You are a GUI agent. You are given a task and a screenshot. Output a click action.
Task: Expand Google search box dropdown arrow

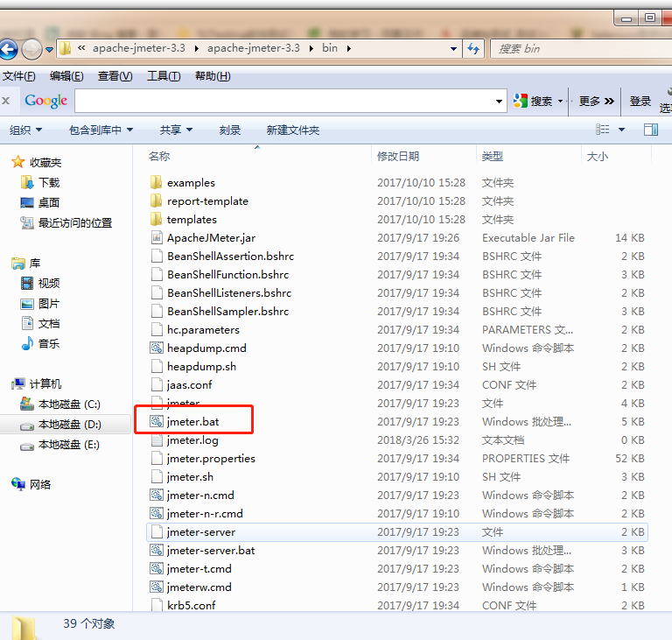tap(499, 102)
